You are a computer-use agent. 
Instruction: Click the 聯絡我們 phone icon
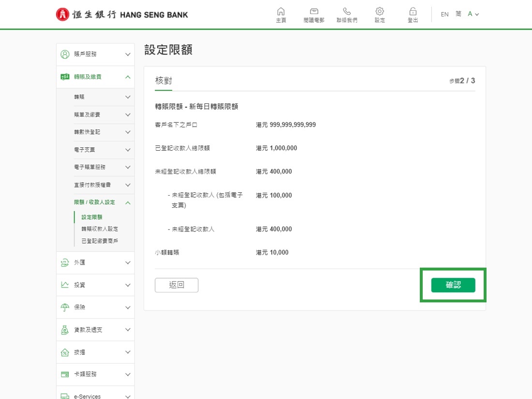pyautogui.click(x=347, y=12)
